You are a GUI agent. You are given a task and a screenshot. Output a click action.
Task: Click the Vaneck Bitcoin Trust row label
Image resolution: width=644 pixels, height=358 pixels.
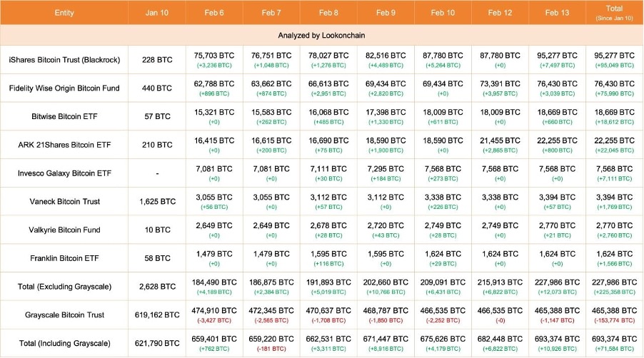click(64, 202)
